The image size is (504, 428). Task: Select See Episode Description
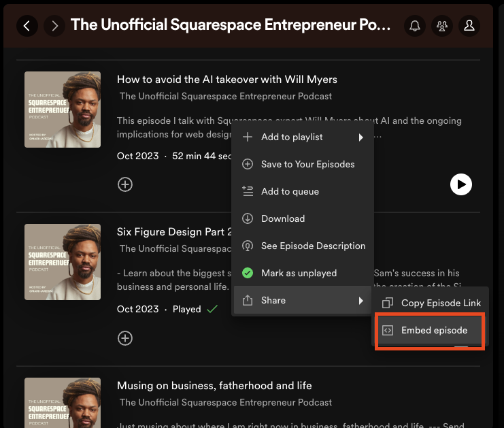(303, 246)
